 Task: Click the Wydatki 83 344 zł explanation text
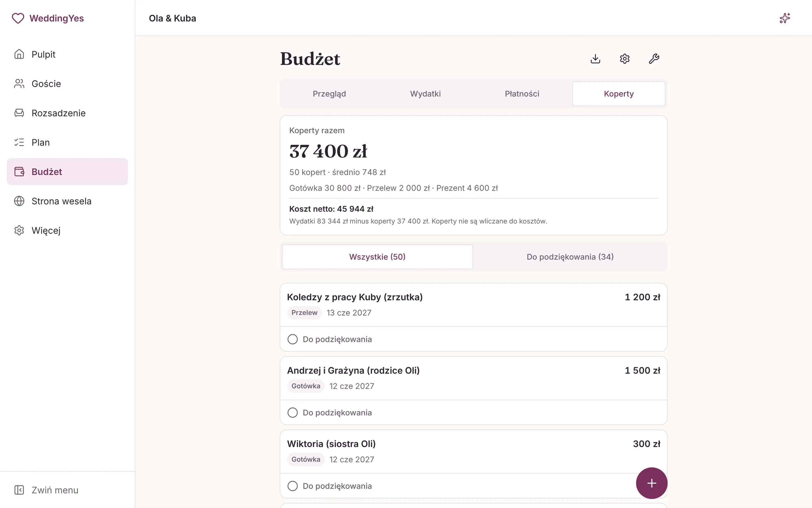coord(418,221)
